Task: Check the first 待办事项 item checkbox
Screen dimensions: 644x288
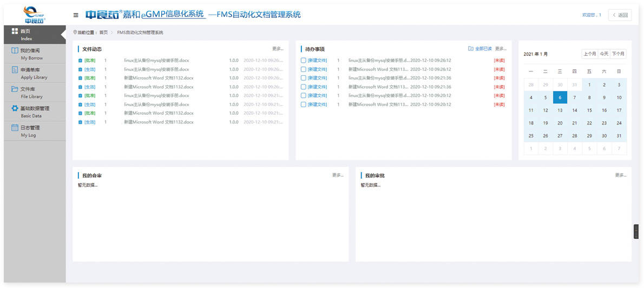Action: pyautogui.click(x=304, y=61)
